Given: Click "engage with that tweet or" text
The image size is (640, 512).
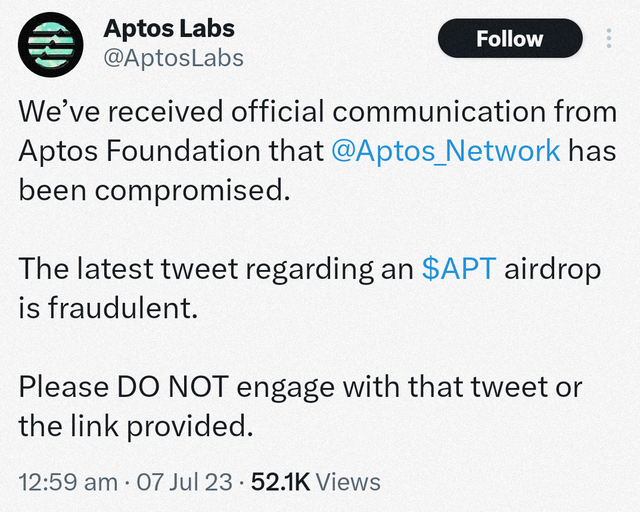Looking at the screenshot, I should click(409, 387).
